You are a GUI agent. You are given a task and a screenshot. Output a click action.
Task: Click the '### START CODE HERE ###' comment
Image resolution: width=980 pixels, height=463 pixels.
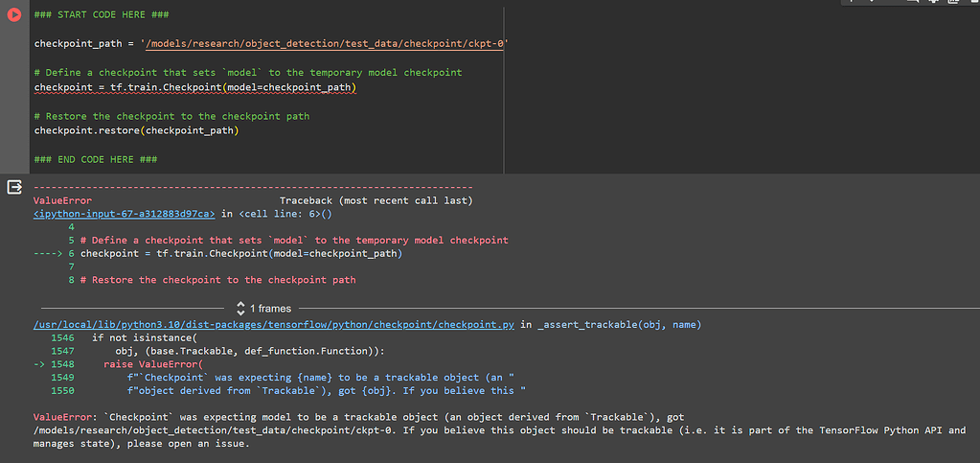[x=96, y=16]
